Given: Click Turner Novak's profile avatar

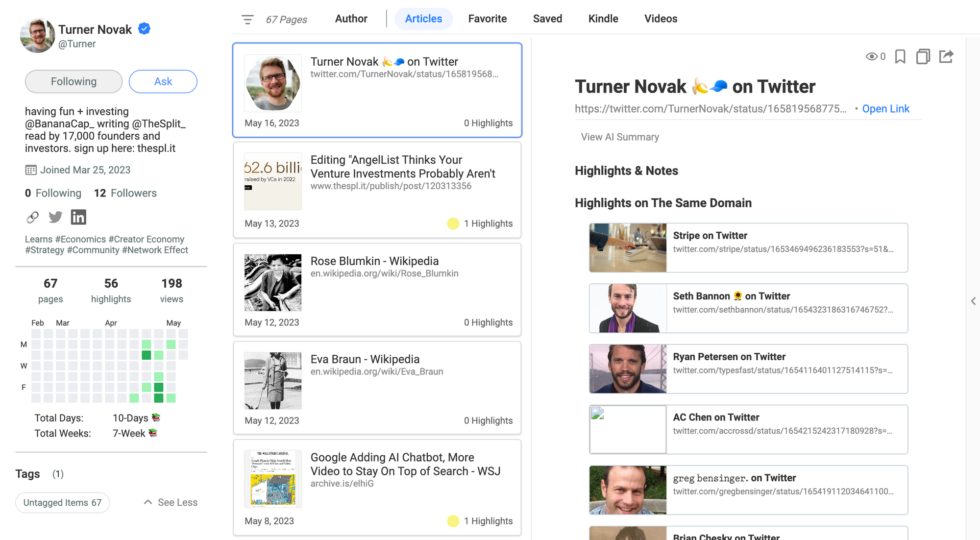Looking at the screenshot, I should [37, 35].
